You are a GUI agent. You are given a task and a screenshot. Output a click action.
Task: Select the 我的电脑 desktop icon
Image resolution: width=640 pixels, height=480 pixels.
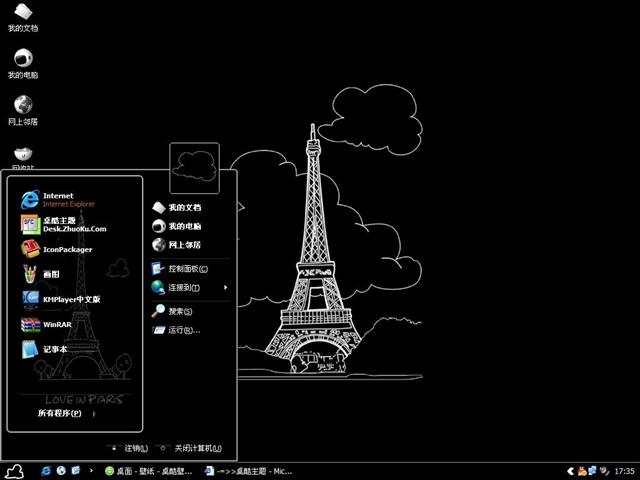(23, 64)
